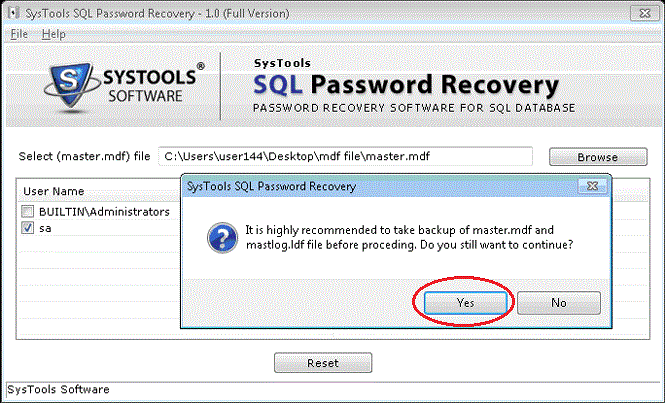This screenshot has height=403, width=665.
Task: Select the sa user name label
Action: point(45,228)
